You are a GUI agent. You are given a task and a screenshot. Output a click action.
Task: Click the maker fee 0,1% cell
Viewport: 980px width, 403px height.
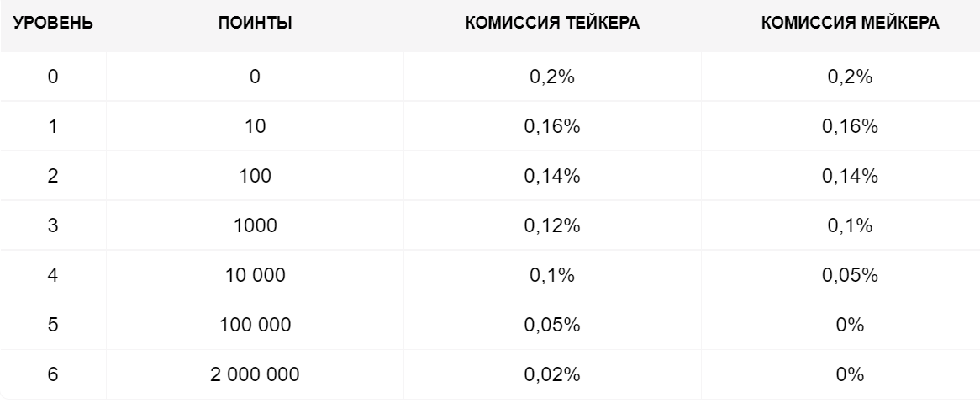pos(850,225)
